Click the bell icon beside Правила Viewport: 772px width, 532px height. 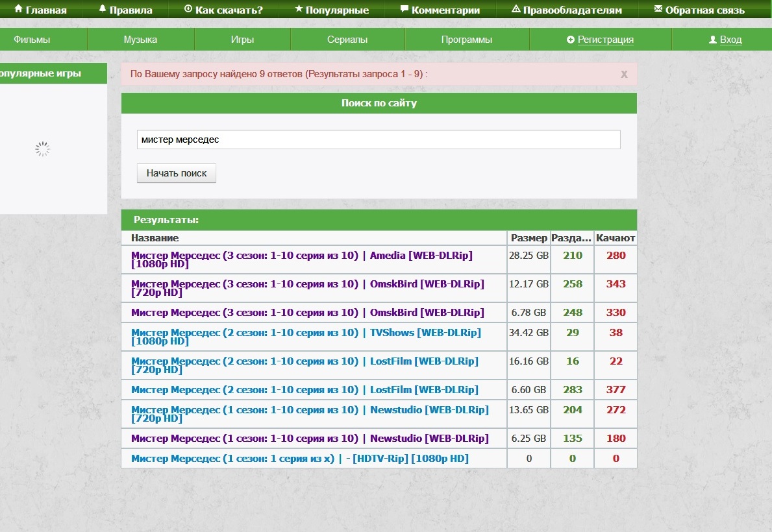click(103, 10)
